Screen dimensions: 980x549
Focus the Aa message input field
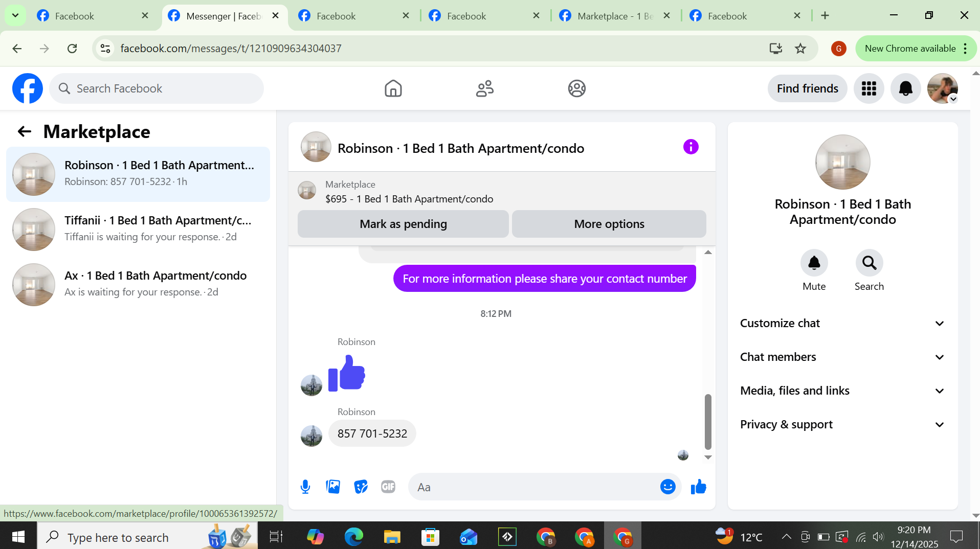click(534, 487)
